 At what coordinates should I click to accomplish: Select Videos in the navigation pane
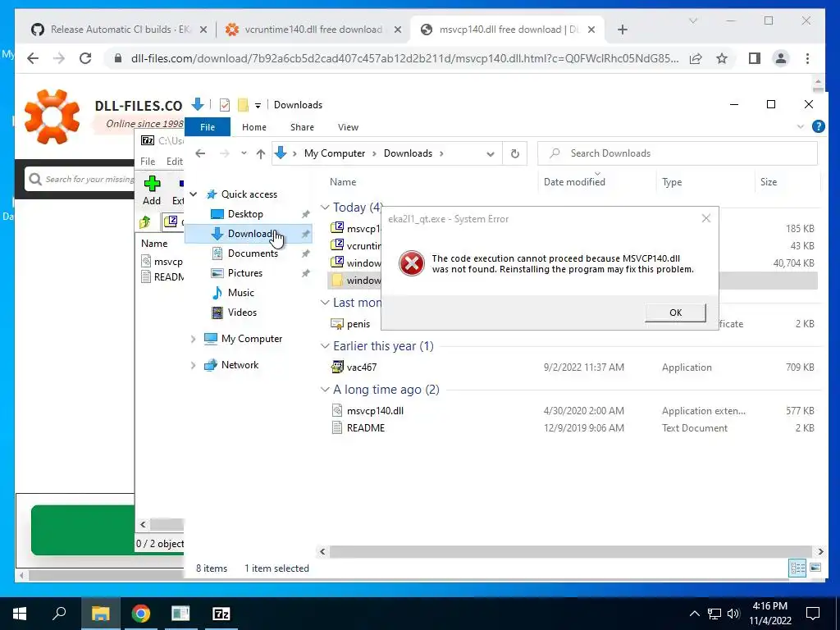point(242,313)
